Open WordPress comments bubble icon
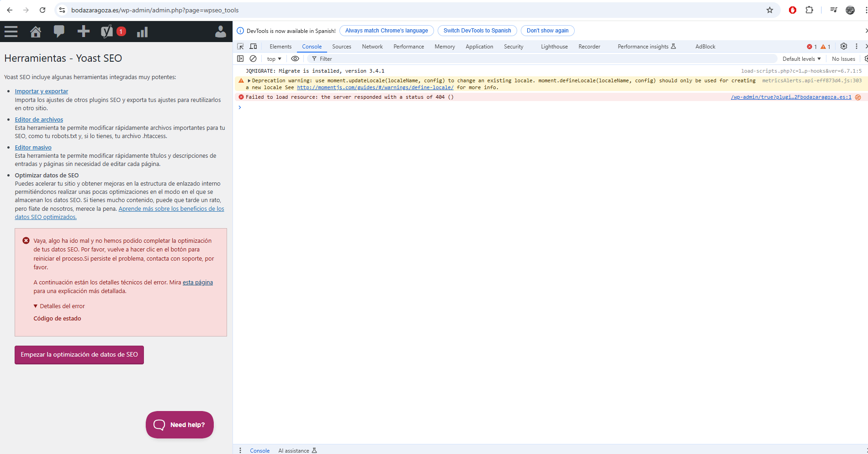Viewport: 868px width, 454px height. [x=59, y=31]
